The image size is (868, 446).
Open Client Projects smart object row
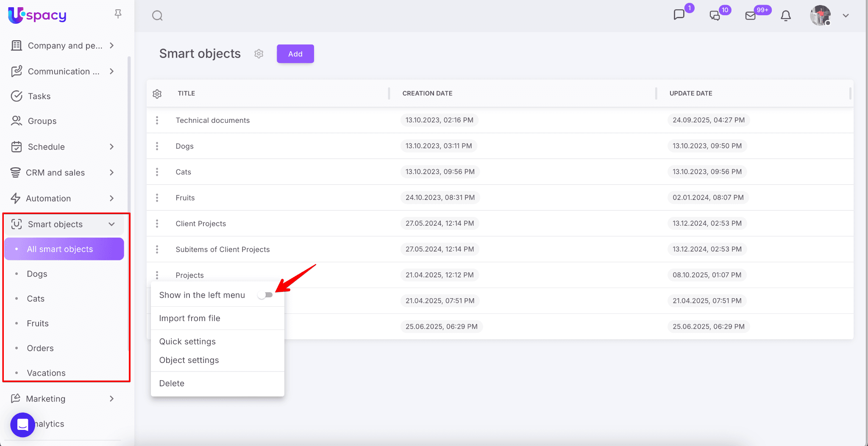point(201,224)
